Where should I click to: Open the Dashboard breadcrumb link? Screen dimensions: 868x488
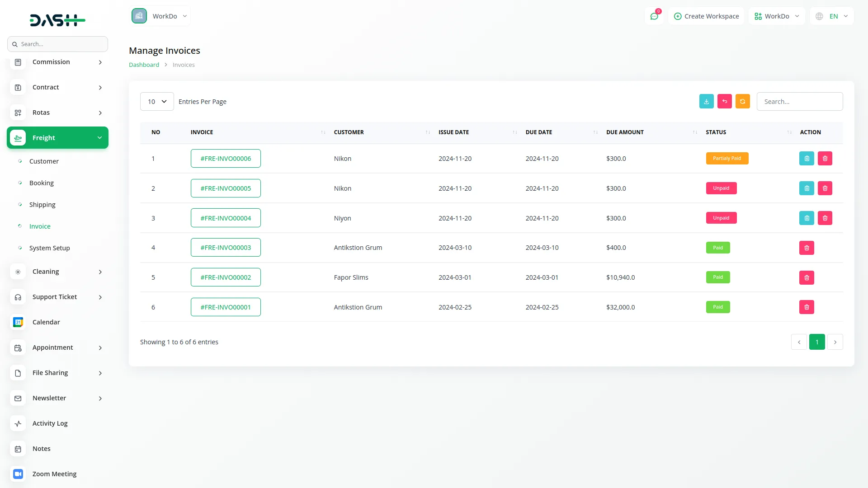pyautogui.click(x=144, y=65)
